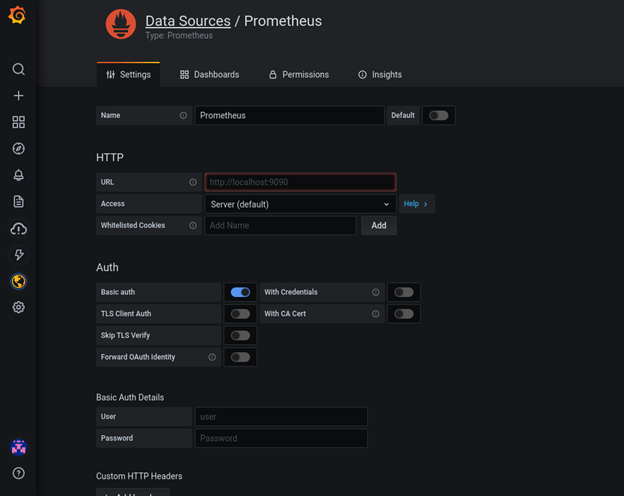Toggle the Default data source switch
This screenshot has width=624, height=496.
[438, 115]
